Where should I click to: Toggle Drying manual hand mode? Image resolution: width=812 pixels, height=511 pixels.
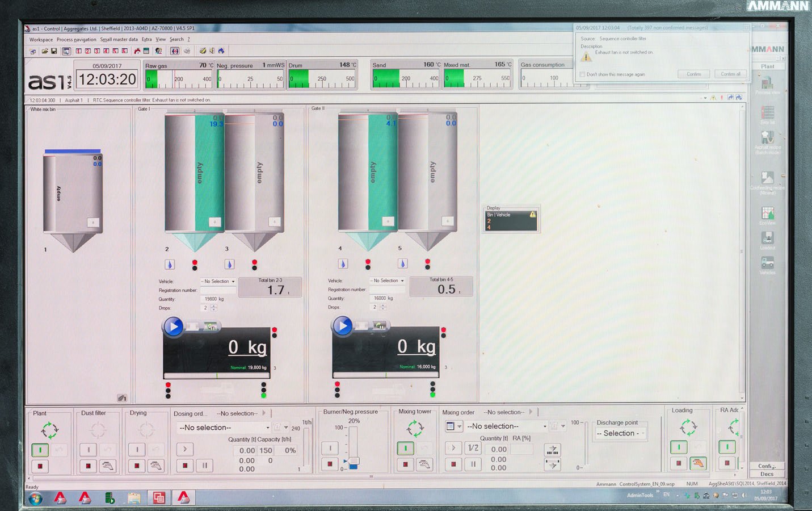click(156, 466)
